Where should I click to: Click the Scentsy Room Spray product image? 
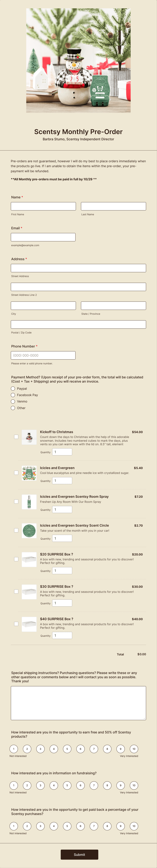tap(29, 502)
